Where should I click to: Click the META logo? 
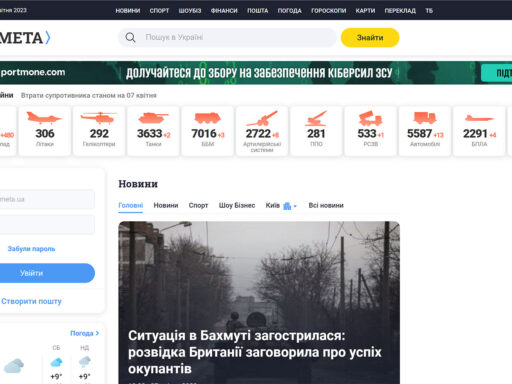tap(25, 38)
